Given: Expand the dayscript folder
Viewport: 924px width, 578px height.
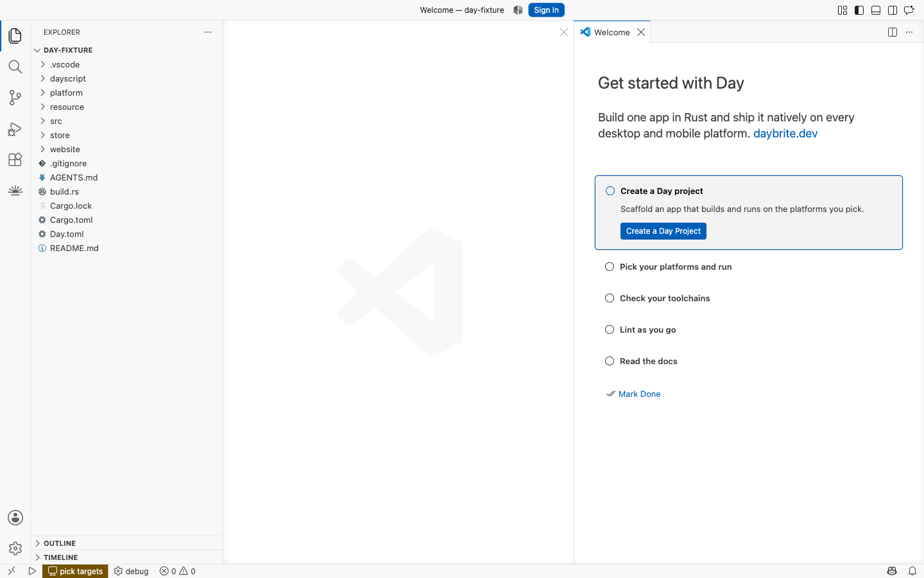Looking at the screenshot, I should click(127, 78).
